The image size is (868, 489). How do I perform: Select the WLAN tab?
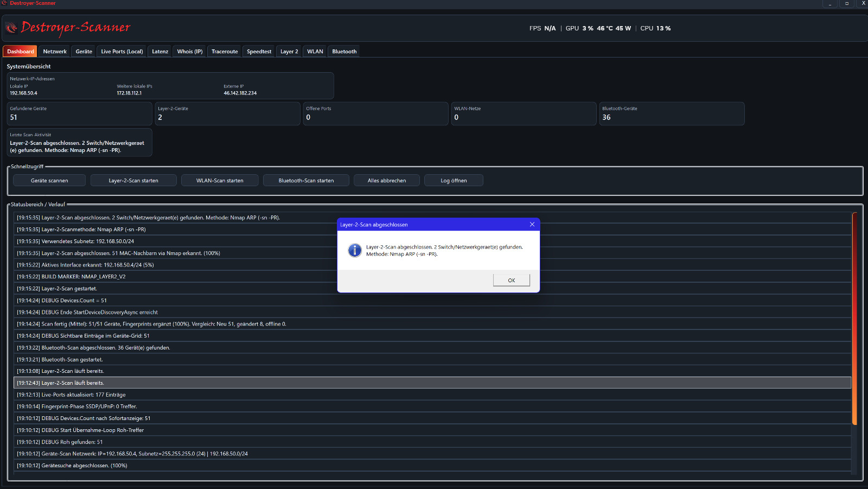[x=315, y=52]
